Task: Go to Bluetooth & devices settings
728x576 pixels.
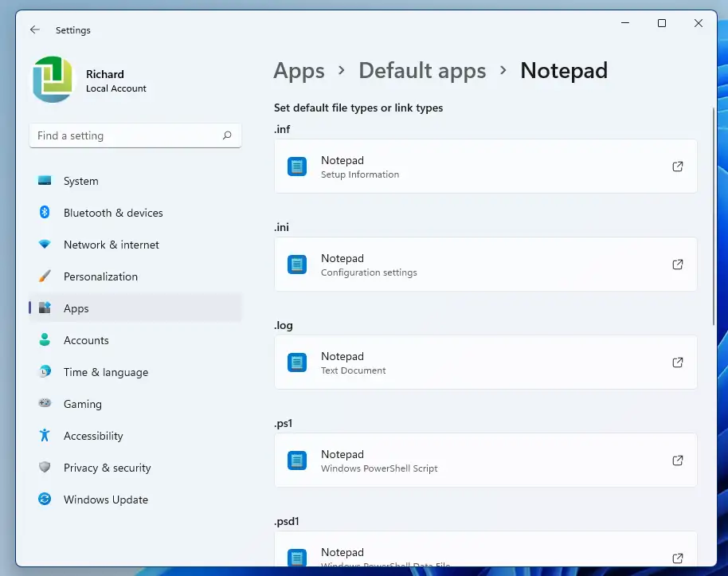Action: click(112, 213)
